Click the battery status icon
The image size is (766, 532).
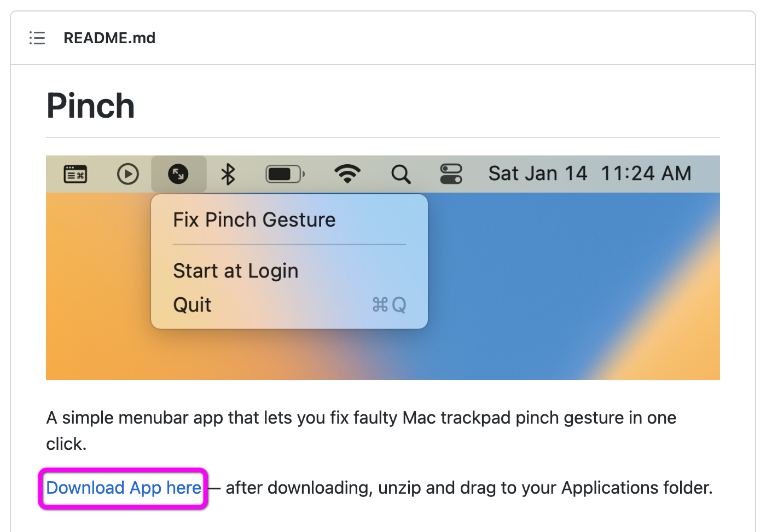[x=285, y=174]
